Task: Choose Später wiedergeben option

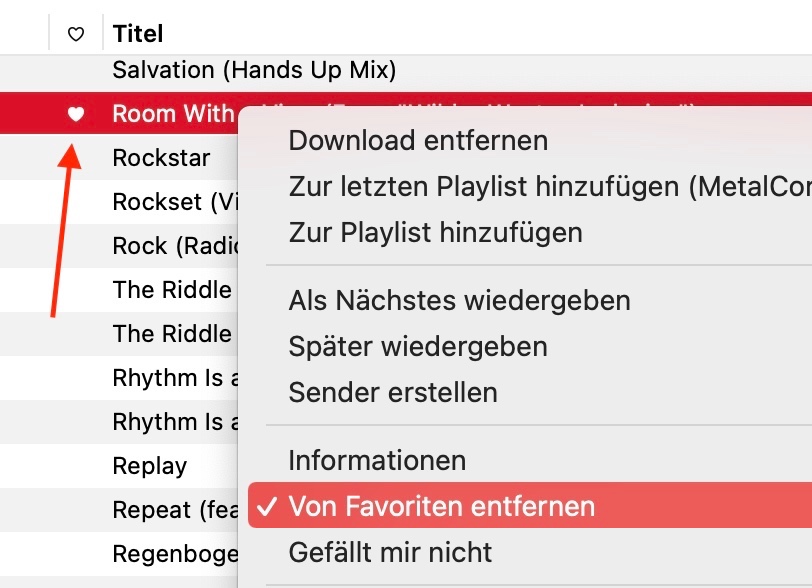Action: tap(418, 347)
